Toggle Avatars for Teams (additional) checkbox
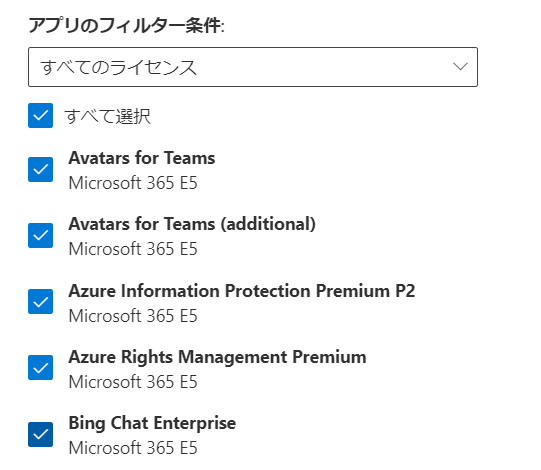This screenshot has width=541, height=470. (x=40, y=235)
